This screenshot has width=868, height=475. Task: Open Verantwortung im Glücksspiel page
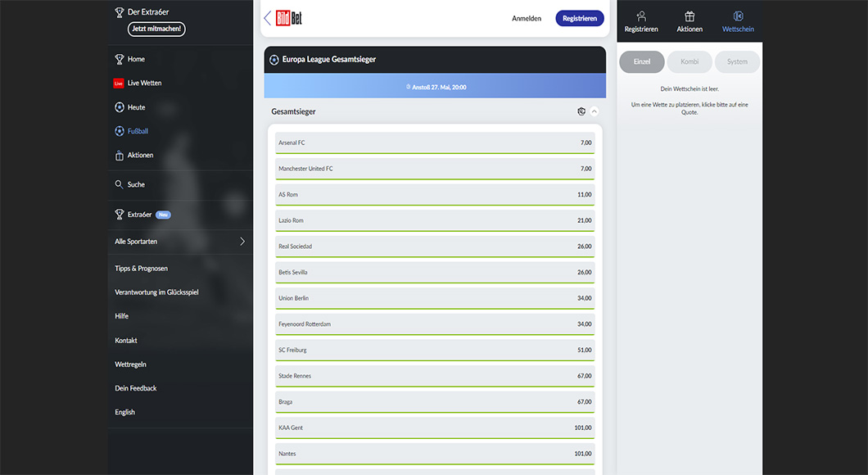[x=156, y=292]
